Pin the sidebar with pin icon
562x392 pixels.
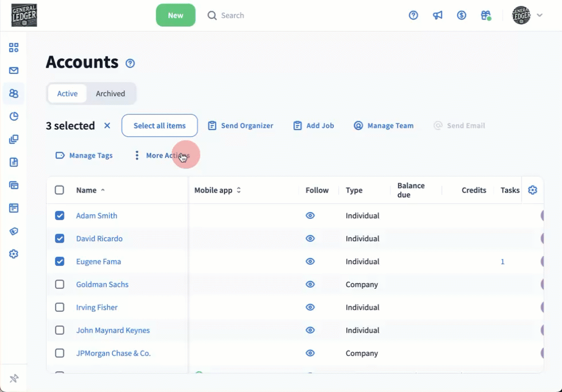pos(14,378)
